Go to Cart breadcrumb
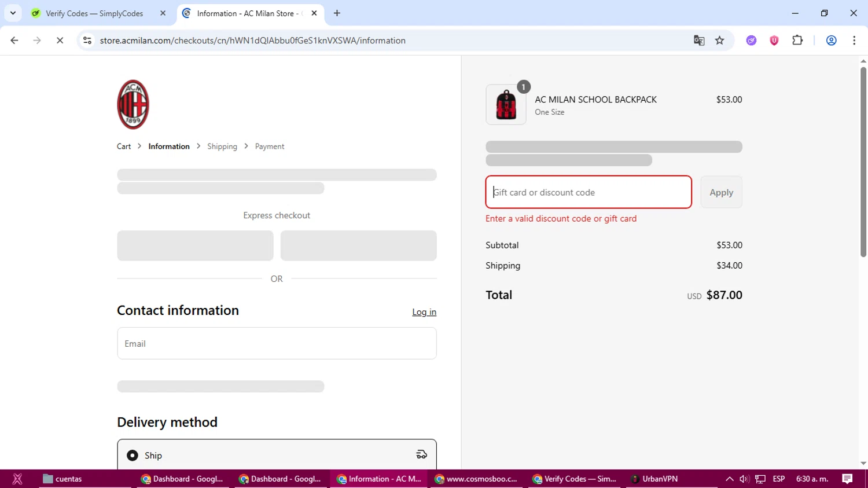The image size is (868, 488). coord(124,146)
